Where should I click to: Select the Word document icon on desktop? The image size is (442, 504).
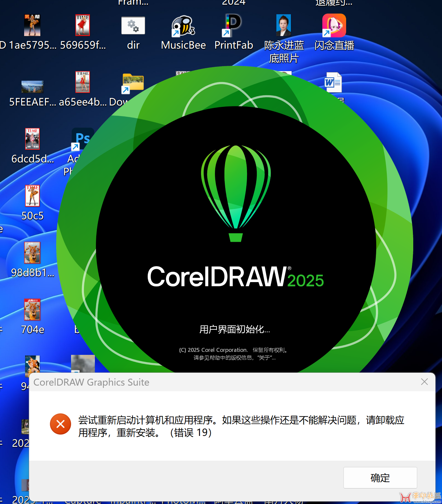point(333,83)
